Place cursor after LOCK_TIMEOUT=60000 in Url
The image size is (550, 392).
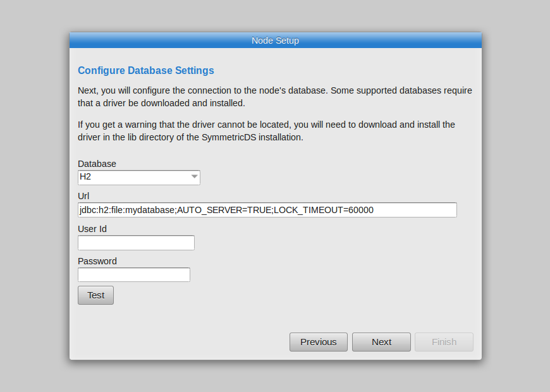374,210
